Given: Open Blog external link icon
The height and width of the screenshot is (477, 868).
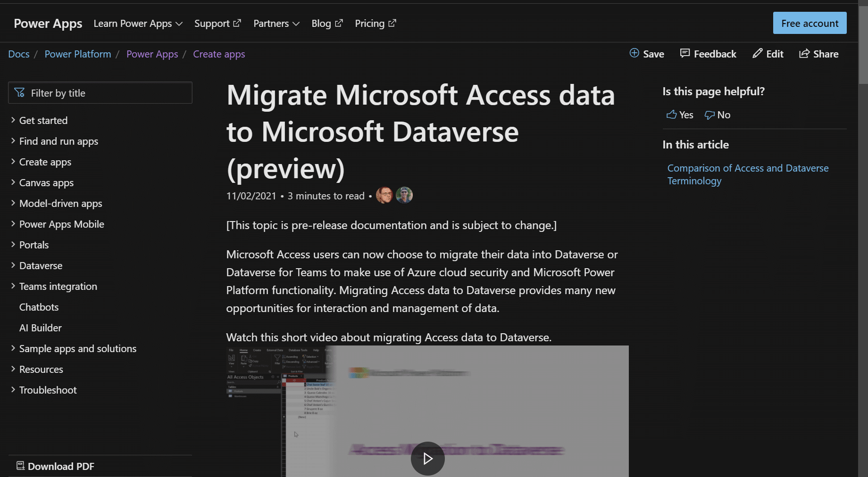Looking at the screenshot, I should pyautogui.click(x=339, y=23).
